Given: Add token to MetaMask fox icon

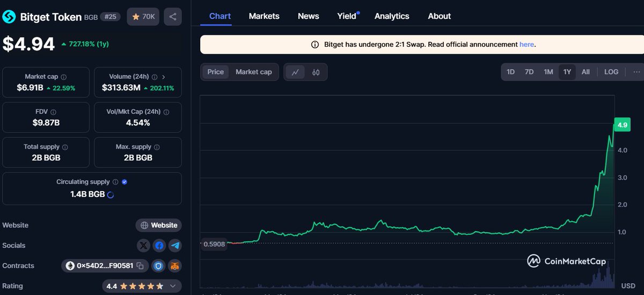Looking at the screenshot, I should [x=175, y=265].
